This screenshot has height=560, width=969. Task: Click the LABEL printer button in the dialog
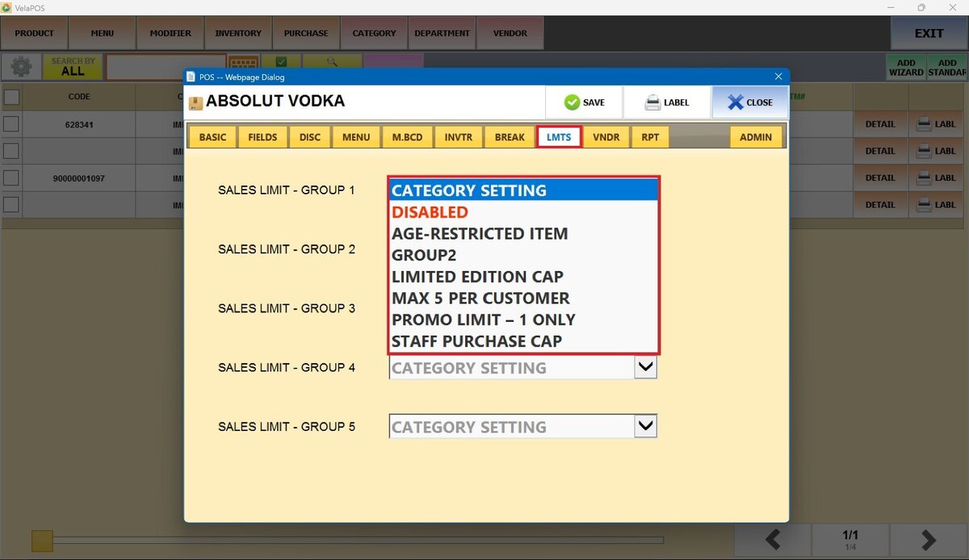coord(666,102)
